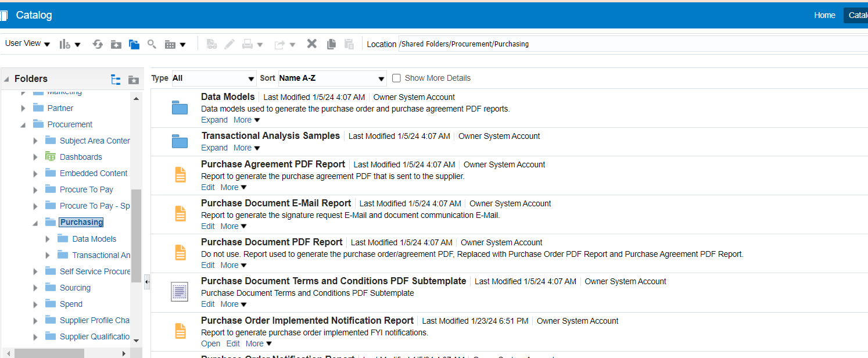
Task: Open catalog search with the magnifying glass icon
Action: coord(152,44)
